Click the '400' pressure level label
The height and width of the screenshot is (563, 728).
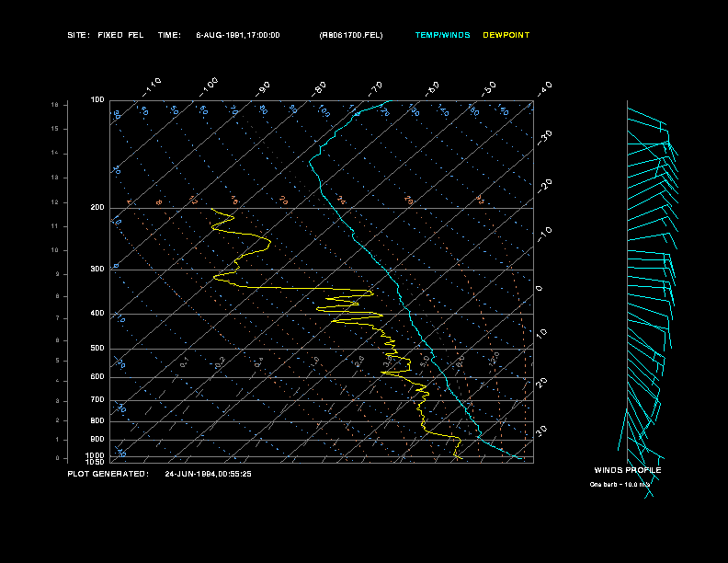pyautogui.click(x=97, y=314)
